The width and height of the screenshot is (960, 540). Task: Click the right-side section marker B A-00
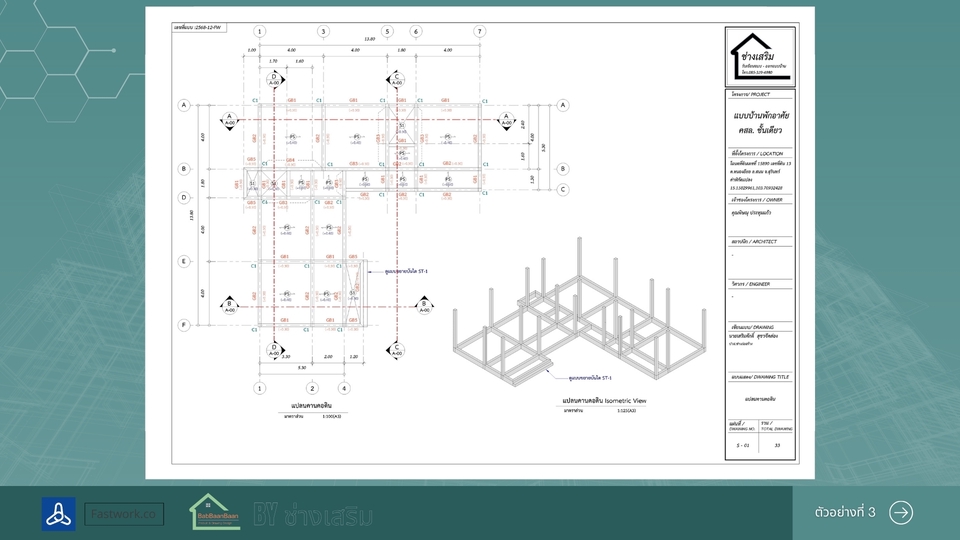click(424, 303)
